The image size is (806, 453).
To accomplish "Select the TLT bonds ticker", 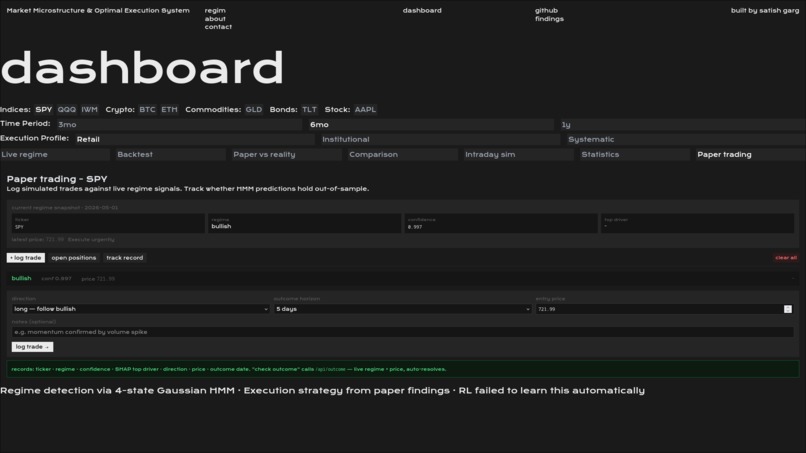I will coord(309,110).
